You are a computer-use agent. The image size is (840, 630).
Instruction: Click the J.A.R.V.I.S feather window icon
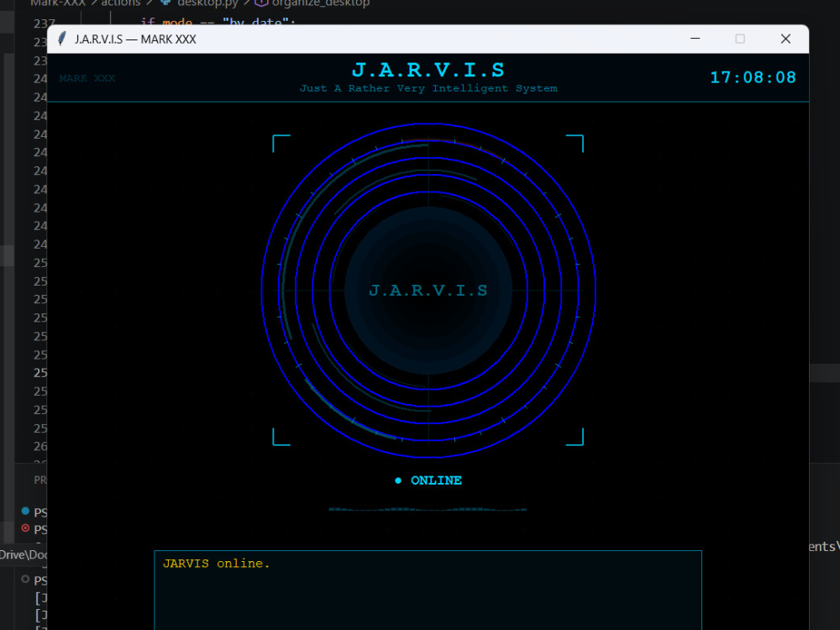pyautogui.click(x=62, y=39)
